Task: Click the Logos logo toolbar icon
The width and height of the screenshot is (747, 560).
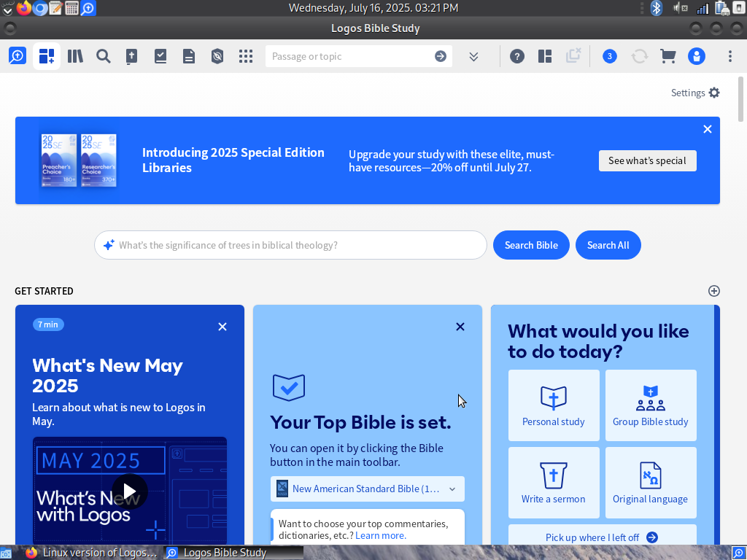Action: click(x=18, y=56)
